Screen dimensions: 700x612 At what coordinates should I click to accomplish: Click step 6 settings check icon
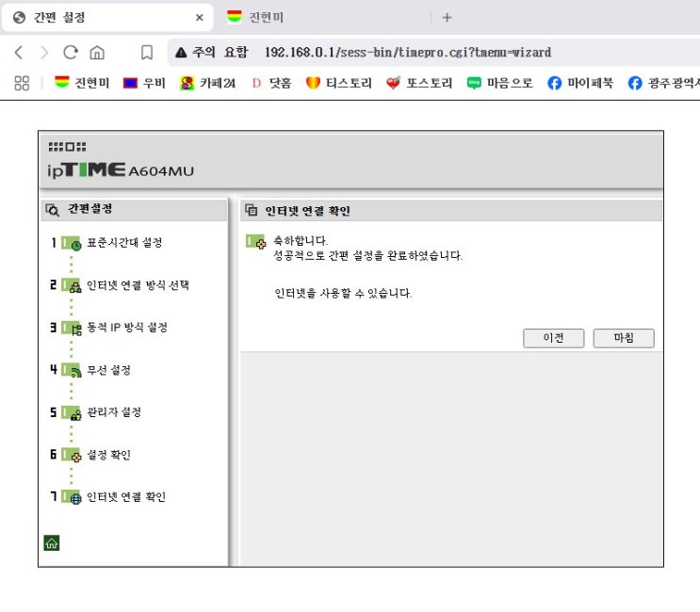click(72, 455)
